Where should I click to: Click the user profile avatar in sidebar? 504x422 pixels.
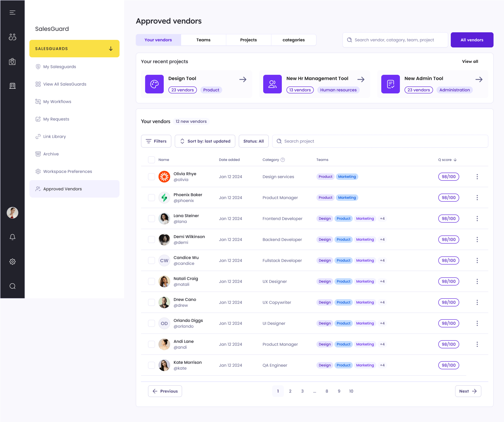[x=12, y=213]
